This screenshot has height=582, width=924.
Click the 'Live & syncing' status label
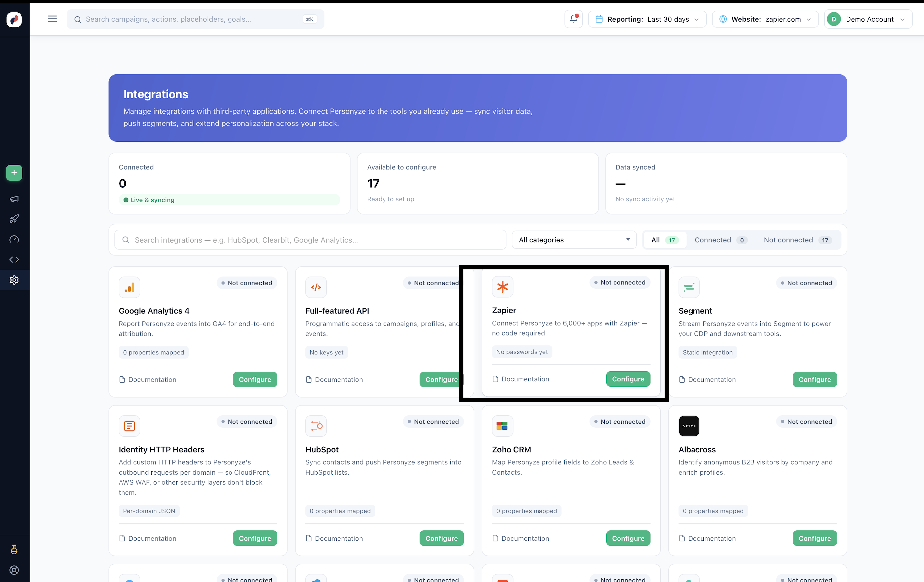tap(152, 200)
